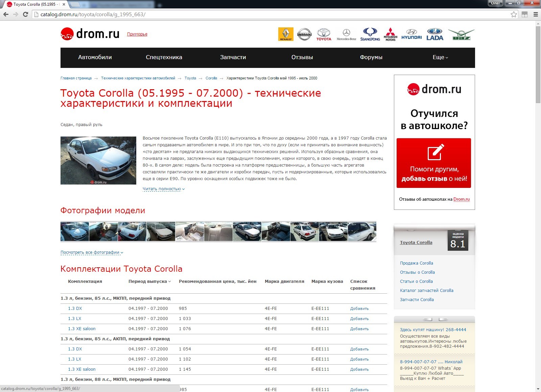541x392 pixels.
Task: Reload the page using the refresh button
Action: click(x=25, y=14)
